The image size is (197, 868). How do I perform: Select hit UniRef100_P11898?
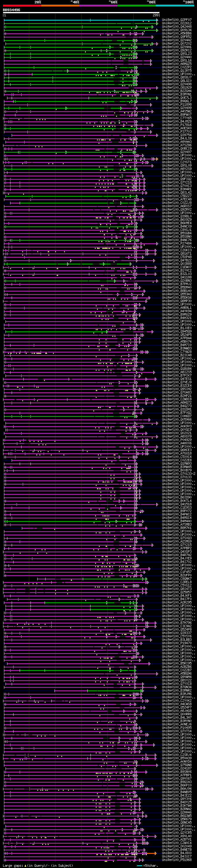pos(177,104)
